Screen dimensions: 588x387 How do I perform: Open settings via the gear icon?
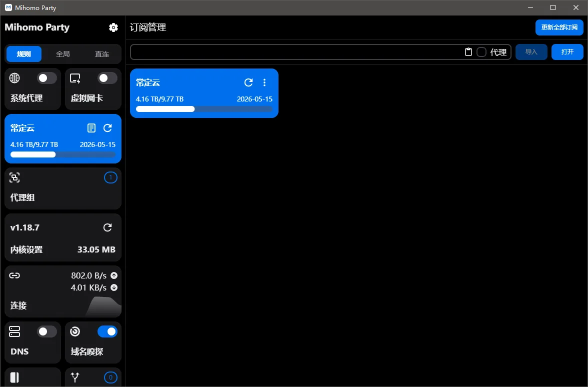point(113,27)
